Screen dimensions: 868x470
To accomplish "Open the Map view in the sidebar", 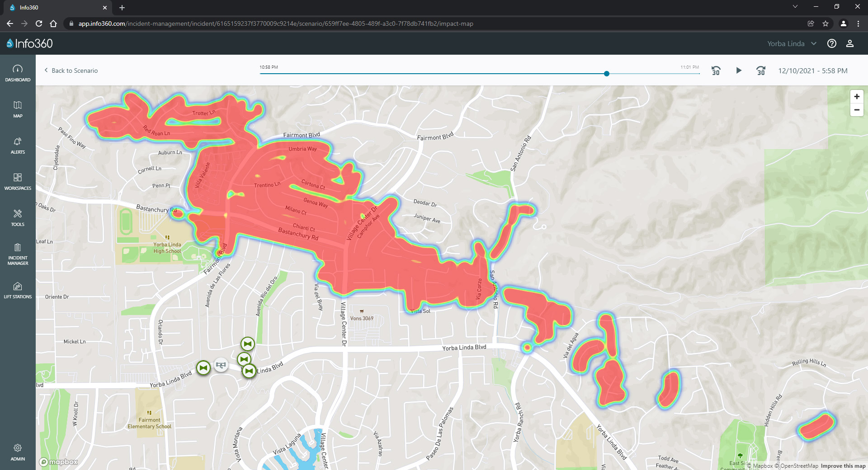I will coord(18,109).
